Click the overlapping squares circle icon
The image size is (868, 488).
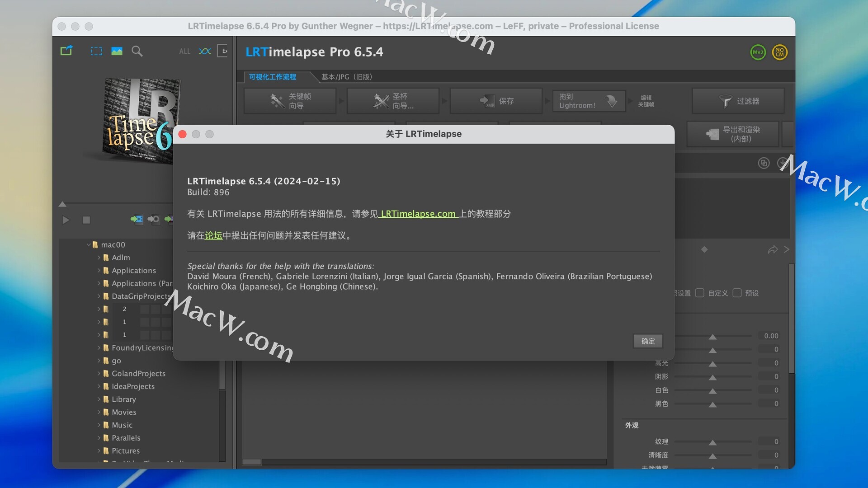tap(764, 163)
